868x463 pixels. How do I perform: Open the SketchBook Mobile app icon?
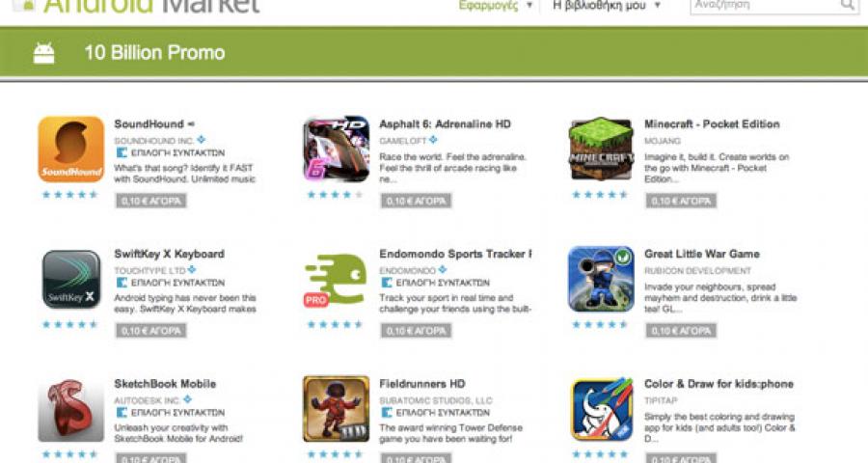70,409
